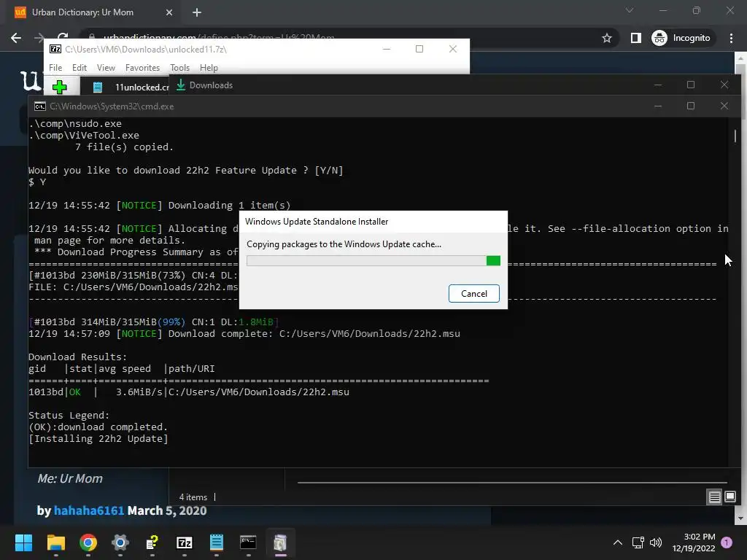Click the Chrome page scrollbar down arrow
Screen dimensions: 747x560
point(740,518)
